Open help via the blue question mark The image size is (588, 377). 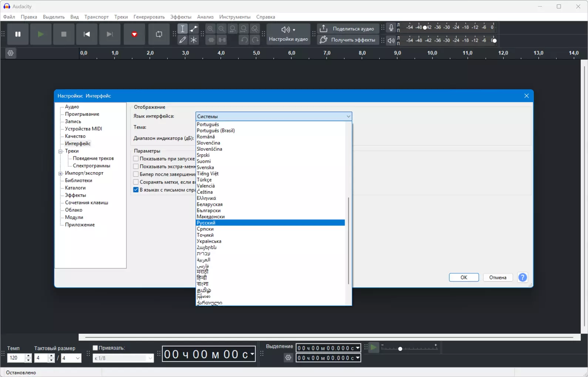523,277
